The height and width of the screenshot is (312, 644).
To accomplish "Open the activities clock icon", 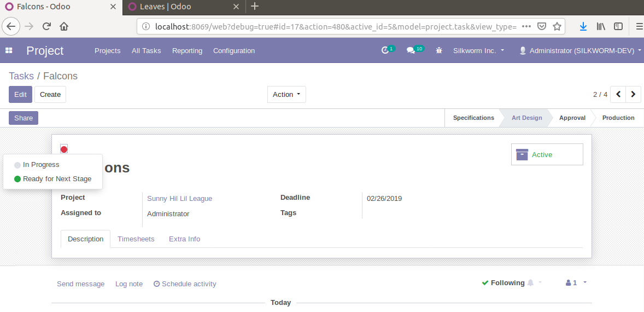I will (385, 50).
